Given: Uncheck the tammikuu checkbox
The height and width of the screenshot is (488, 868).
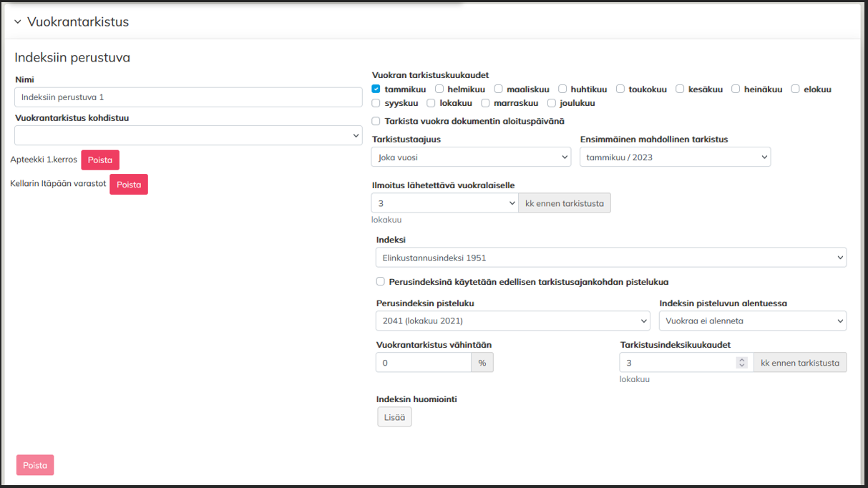Looking at the screenshot, I should pos(376,89).
